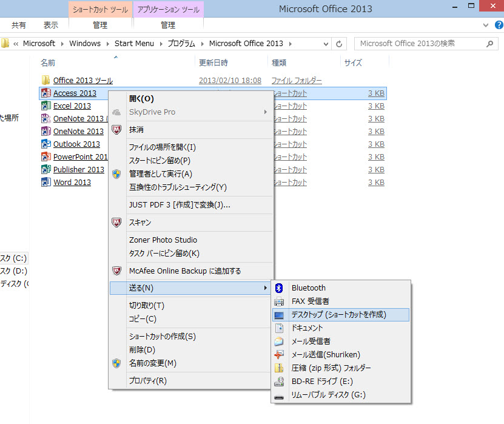
Task: Expand the breadcrumb arrow after プログラム
Action: [x=203, y=44]
